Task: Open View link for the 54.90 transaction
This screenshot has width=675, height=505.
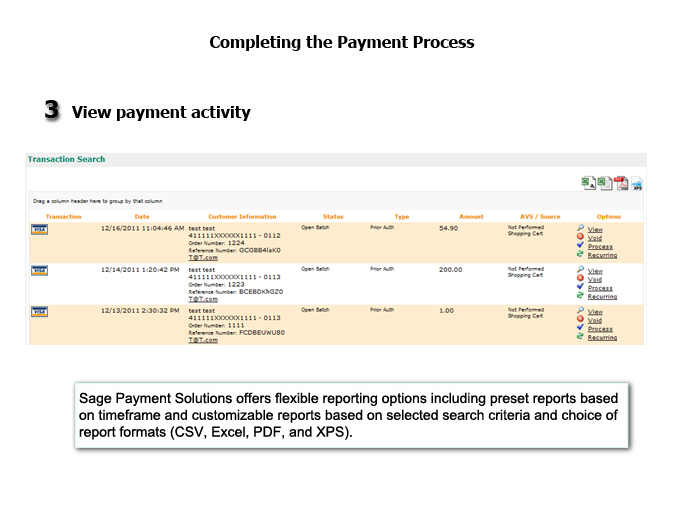Action: (595, 229)
